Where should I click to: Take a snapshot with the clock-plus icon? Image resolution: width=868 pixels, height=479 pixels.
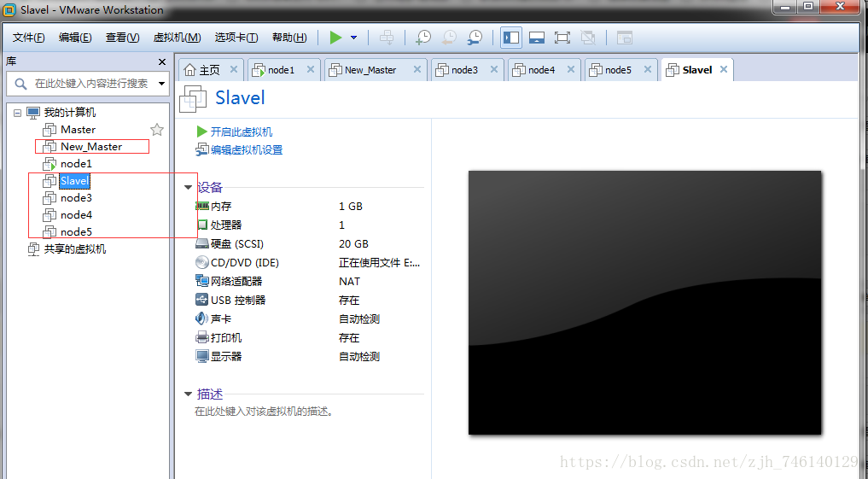(x=423, y=38)
